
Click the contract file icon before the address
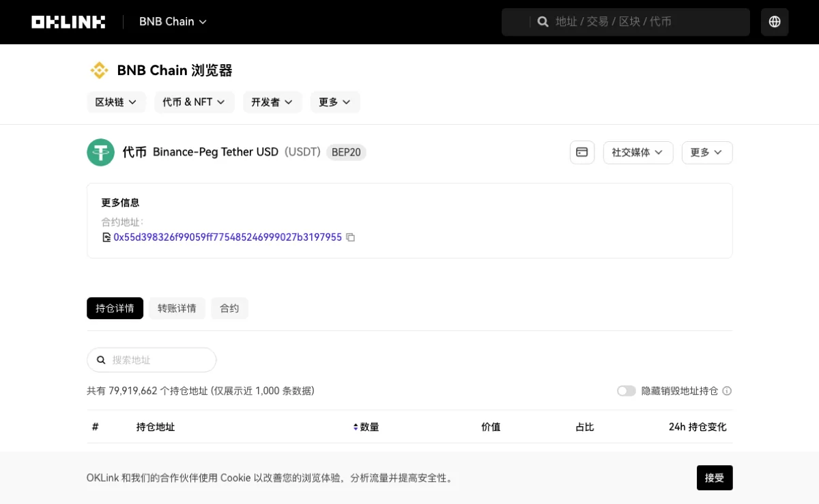106,237
